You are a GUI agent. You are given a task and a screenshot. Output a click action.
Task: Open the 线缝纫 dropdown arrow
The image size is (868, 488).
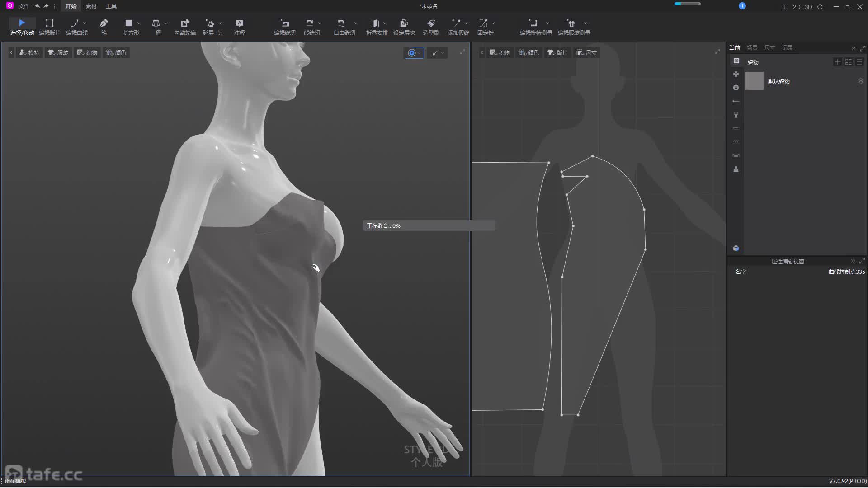[320, 23]
